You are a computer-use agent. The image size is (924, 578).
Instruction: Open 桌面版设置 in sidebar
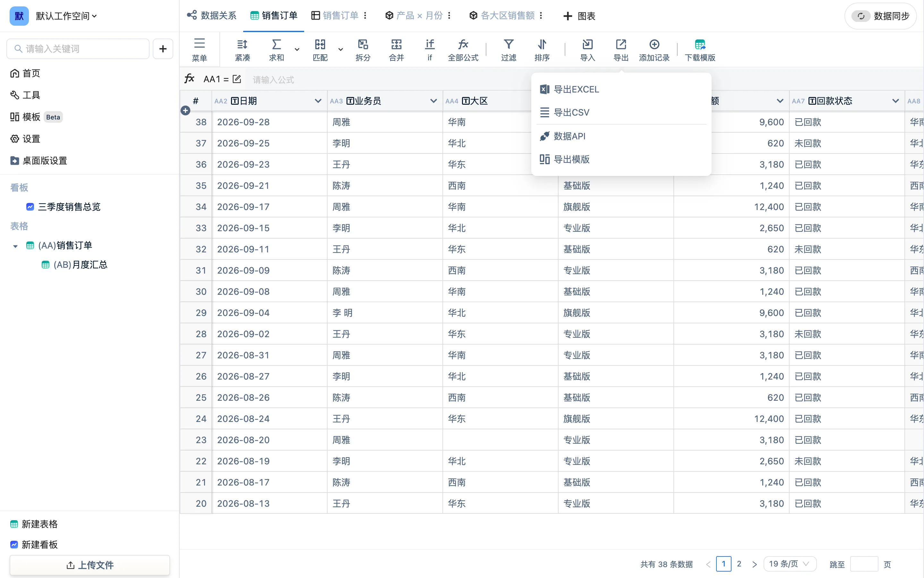pos(38,161)
